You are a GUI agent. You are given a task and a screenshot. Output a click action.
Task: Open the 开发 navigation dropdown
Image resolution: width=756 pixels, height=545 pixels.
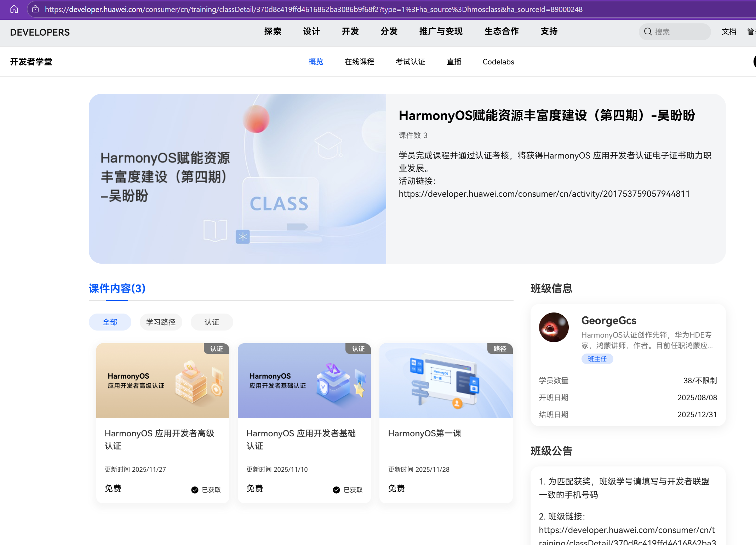coord(350,31)
